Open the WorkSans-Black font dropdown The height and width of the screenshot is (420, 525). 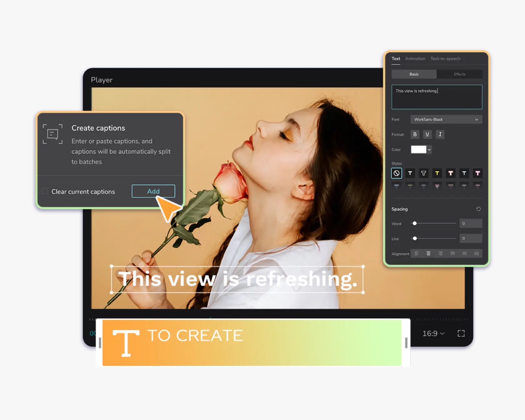click(x=446, y=119)
